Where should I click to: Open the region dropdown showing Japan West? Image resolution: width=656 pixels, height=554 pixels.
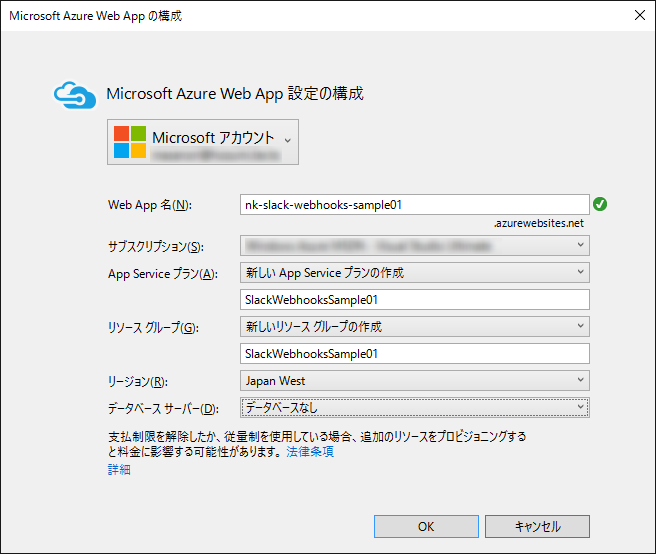(415, 380)
